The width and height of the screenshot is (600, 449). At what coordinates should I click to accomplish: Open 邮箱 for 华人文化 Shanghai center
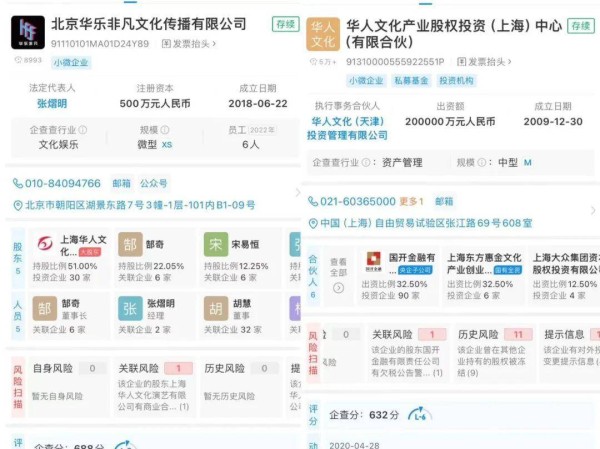pos(444,201)
